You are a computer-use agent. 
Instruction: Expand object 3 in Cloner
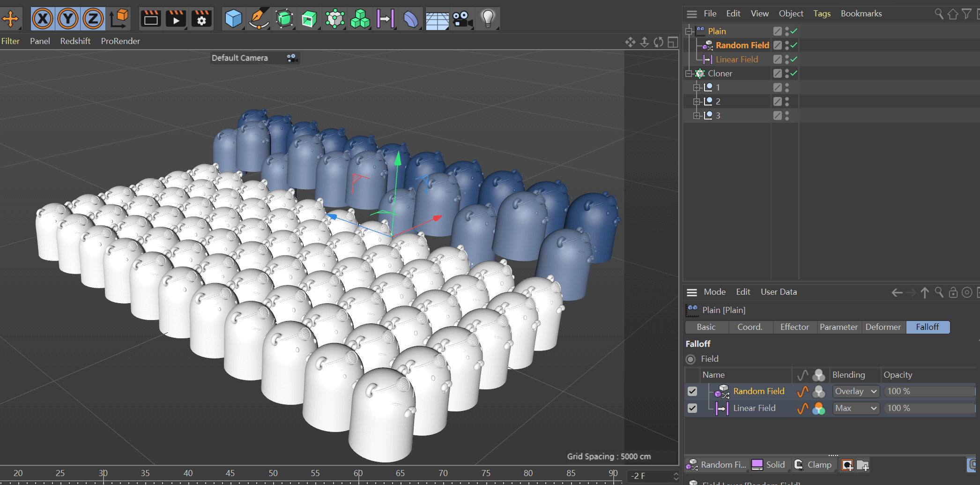[x=697, y=116]
